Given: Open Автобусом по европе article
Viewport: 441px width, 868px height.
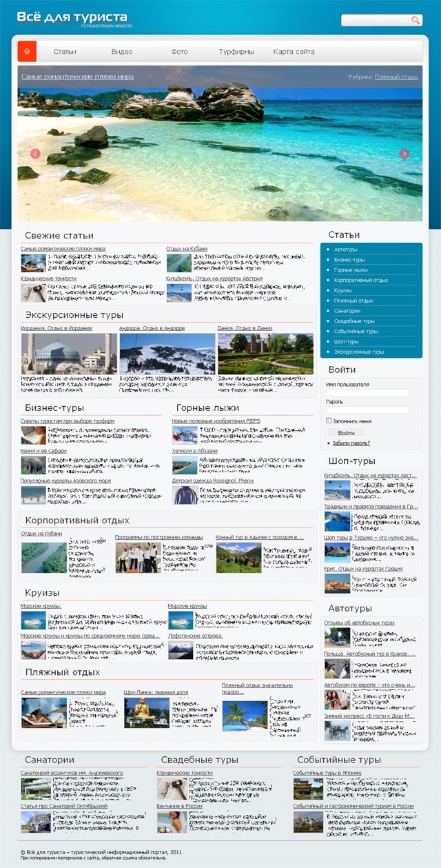Looking at the screenshot, I should click(x=369, y=685).
